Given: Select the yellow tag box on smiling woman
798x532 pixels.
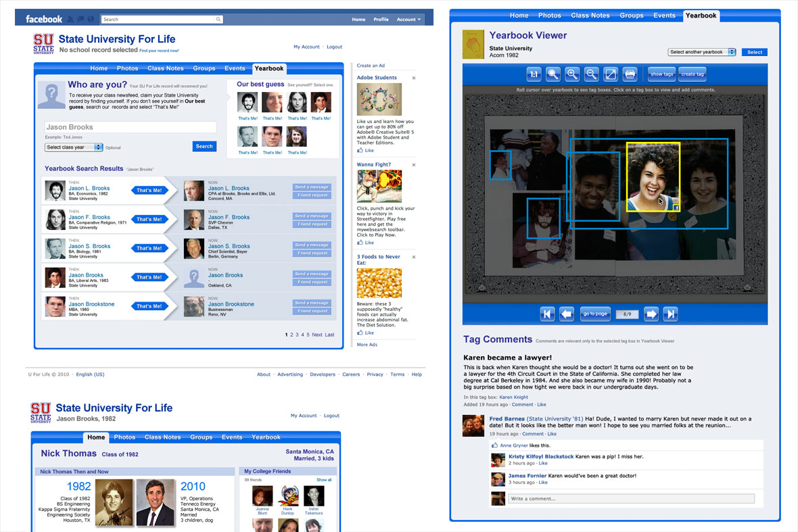Looking at the screenshot, I should coord(653,176).
